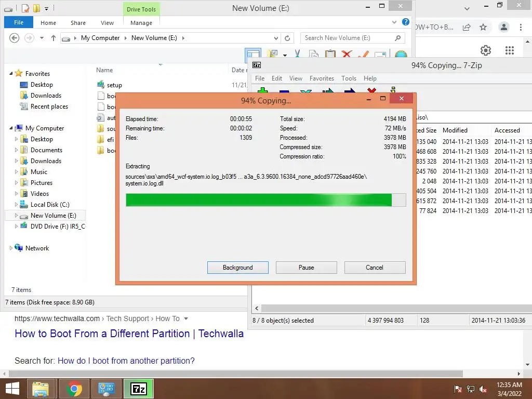Click the red X Delete toolbar icon
Screen dimensions: 532x399
(x=347, y=54)
